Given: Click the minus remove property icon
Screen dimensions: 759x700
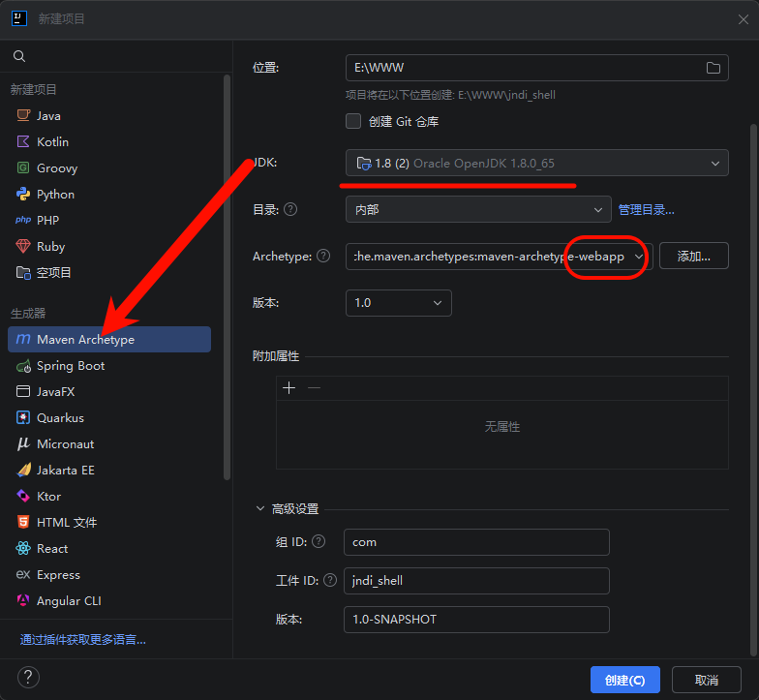Looking at the screenshot, I should [314, 387].
